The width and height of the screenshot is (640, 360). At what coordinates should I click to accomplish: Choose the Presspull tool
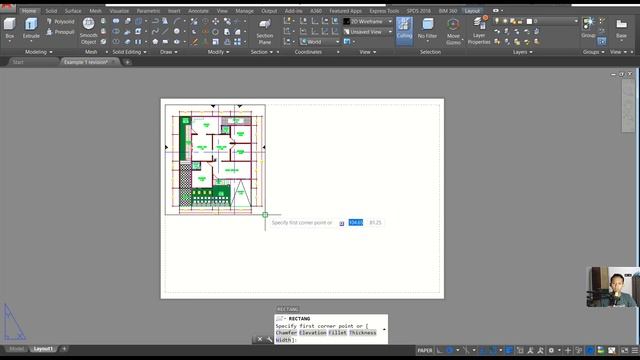[x=60, y=32]
